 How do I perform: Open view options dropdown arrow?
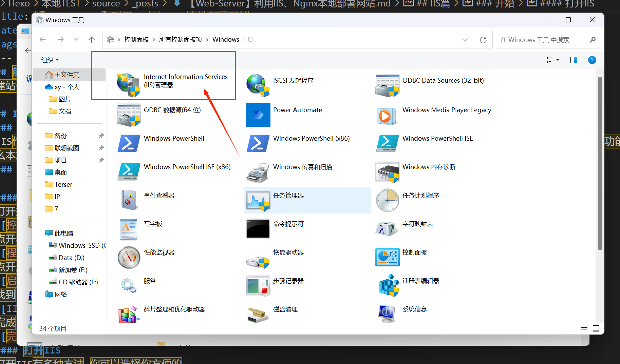coord(558,60)
